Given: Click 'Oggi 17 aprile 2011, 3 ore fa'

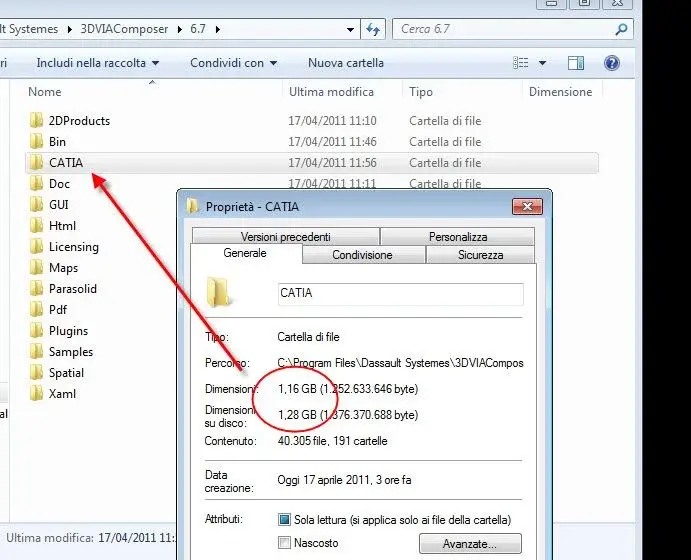Looking at the screenshot, I should pyautogui.click(x=344, y=479).
